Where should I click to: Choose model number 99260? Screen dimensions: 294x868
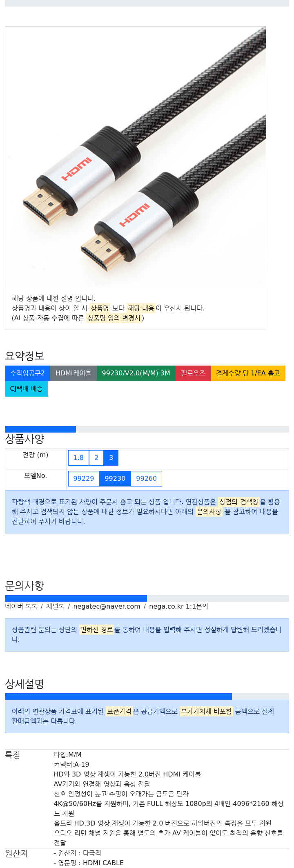(x=147, y=479)
